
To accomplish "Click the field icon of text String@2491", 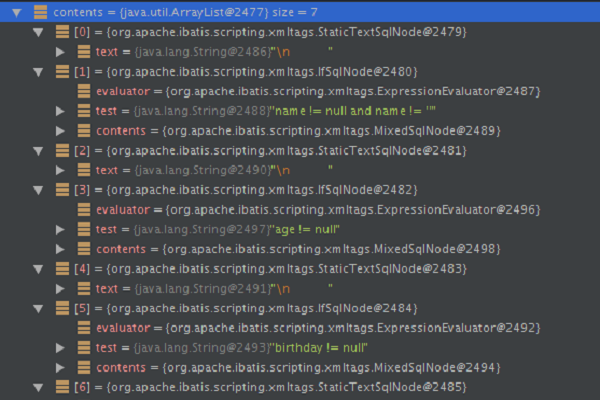I will 84,289.
